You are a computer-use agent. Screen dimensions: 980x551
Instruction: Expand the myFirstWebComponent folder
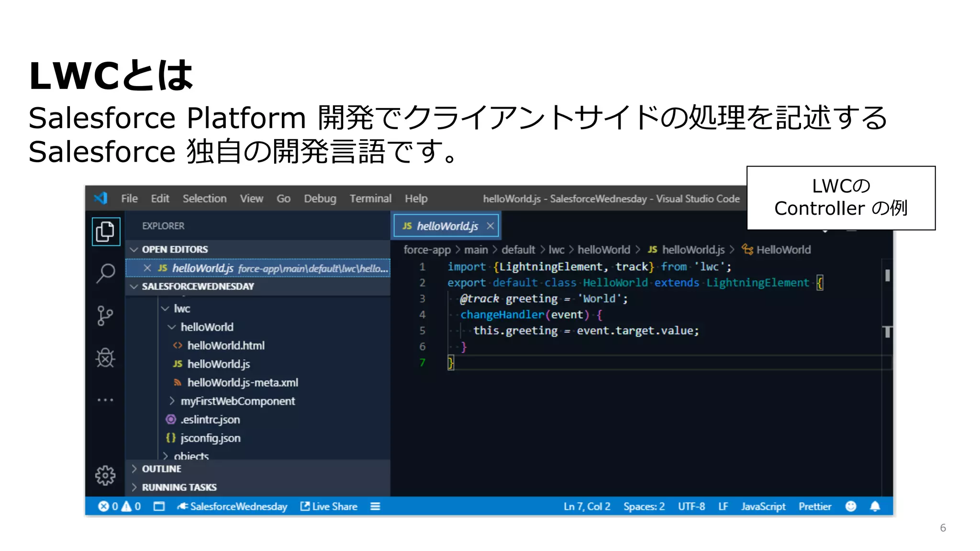point(172,401)
